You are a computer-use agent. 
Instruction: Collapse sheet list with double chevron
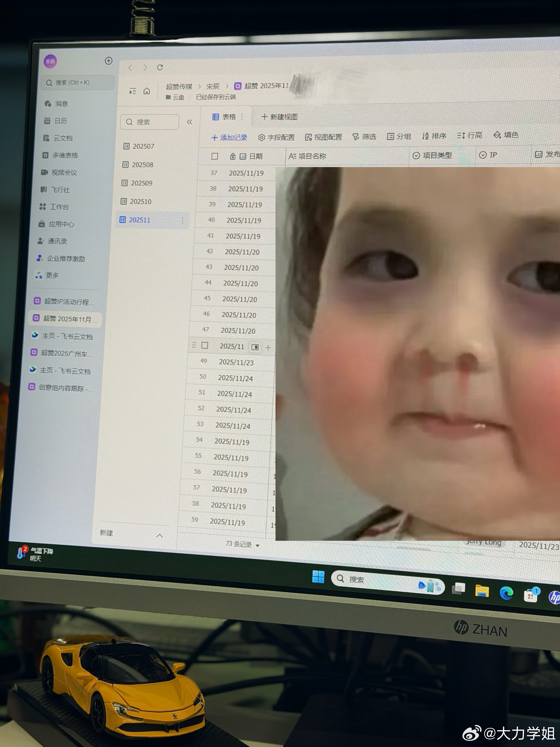click(x=189, y=122)
